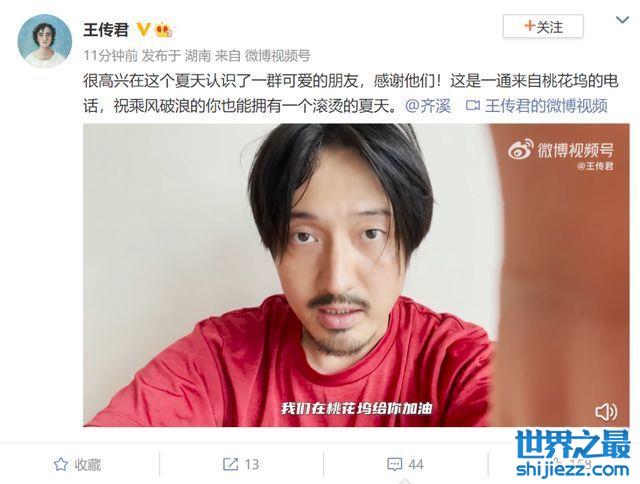This screenshot has width=640, height=484.
Task: Open the @齐溪 mention link
Action: (x=428, y=106)
